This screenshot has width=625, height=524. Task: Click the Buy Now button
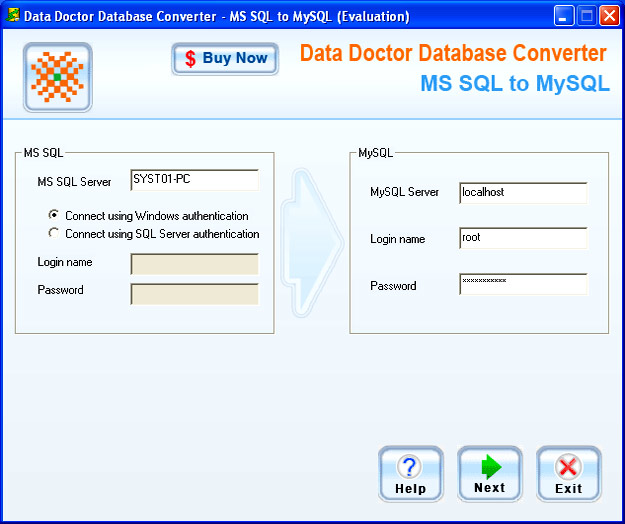[x=225, y=59]
